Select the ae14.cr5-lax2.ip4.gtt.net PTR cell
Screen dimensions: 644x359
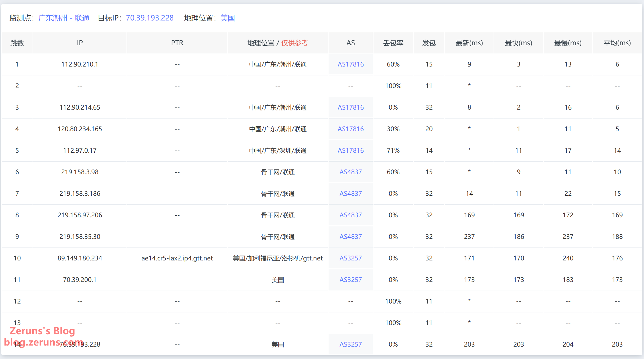pos(177,258)
